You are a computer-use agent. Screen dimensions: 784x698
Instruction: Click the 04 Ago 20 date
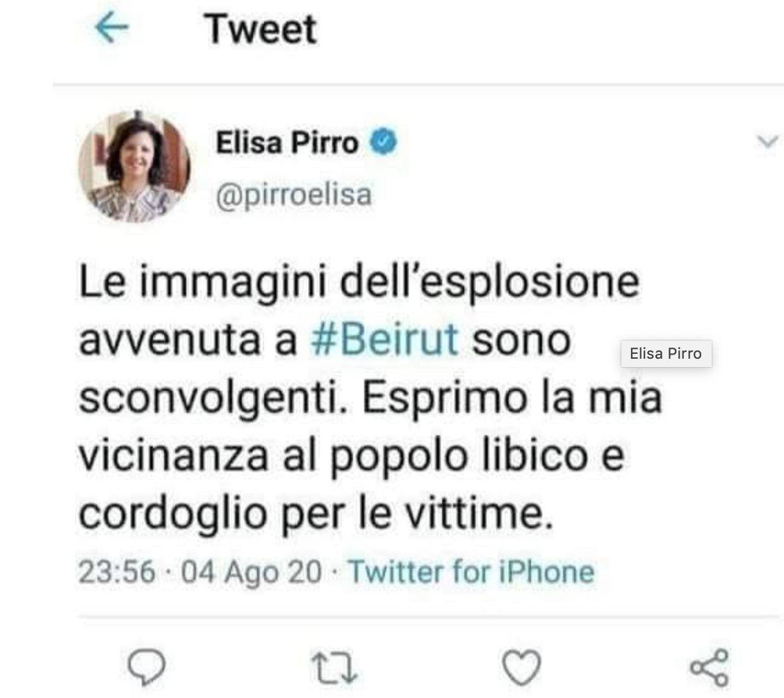click(x=251, y=572)
